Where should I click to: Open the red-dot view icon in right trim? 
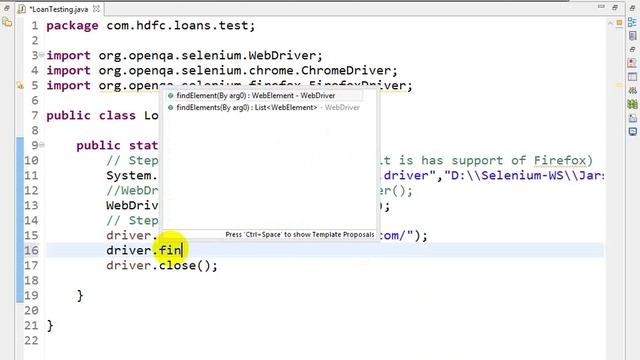(632, 63)
